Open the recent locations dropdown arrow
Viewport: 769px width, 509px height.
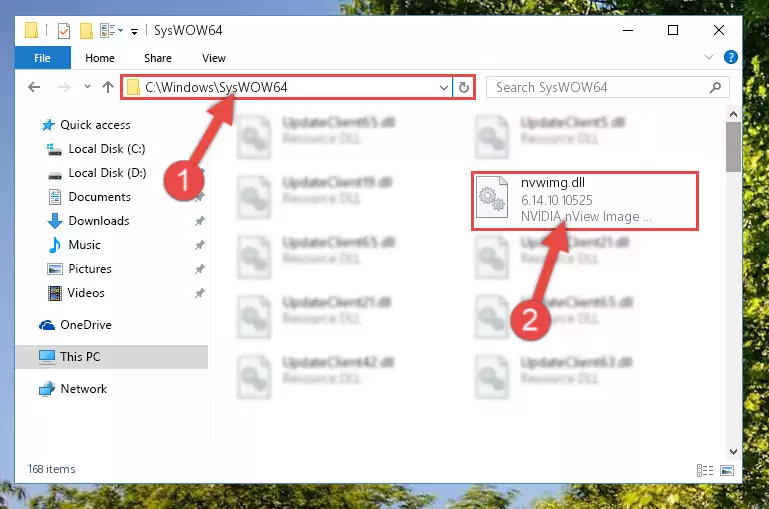pos(87,87)
